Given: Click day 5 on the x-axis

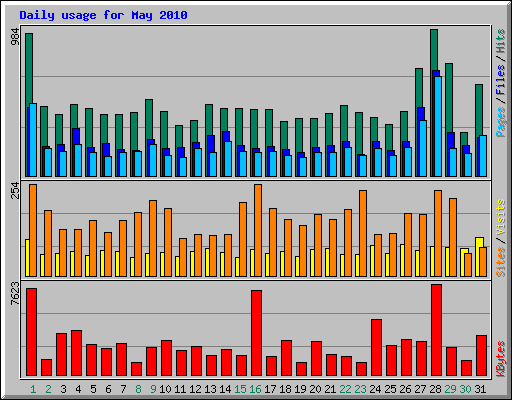Looking at the screenshot, I should (93, 389).
